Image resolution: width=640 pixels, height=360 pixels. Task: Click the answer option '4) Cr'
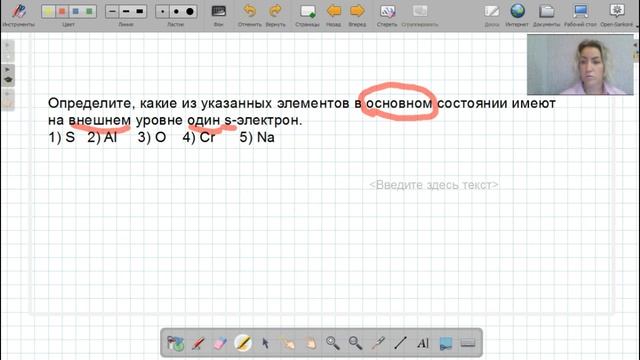pyautogui.click(x=199, y=137)
